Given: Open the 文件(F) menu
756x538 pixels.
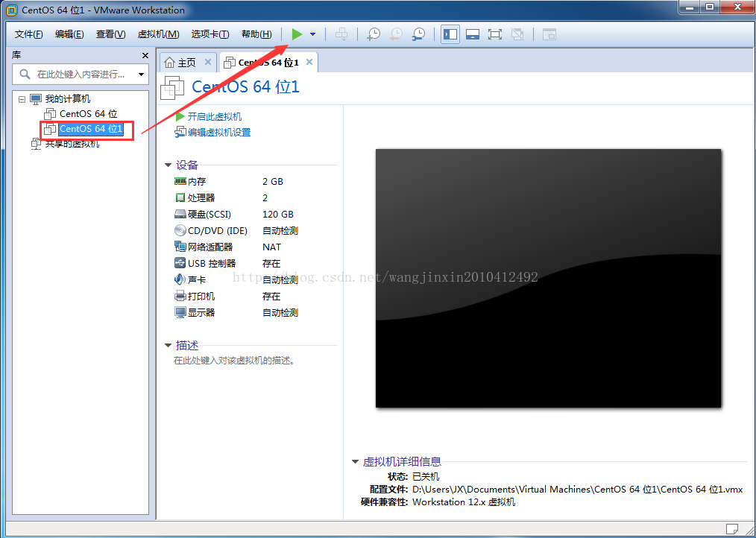Looking at the screenshot, I should 28,34.
